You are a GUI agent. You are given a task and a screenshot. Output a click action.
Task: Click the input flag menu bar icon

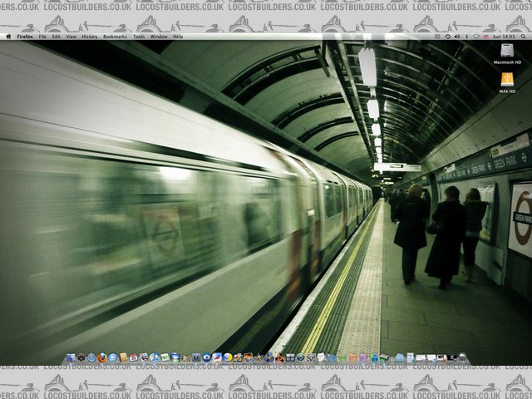pos(485,37)
